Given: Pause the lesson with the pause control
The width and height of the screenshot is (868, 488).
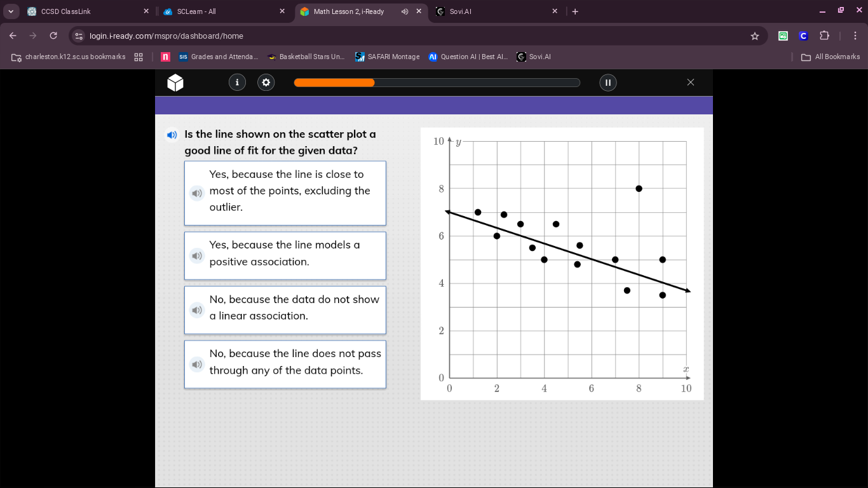Looking at the screenshot, I should (607, 82).
